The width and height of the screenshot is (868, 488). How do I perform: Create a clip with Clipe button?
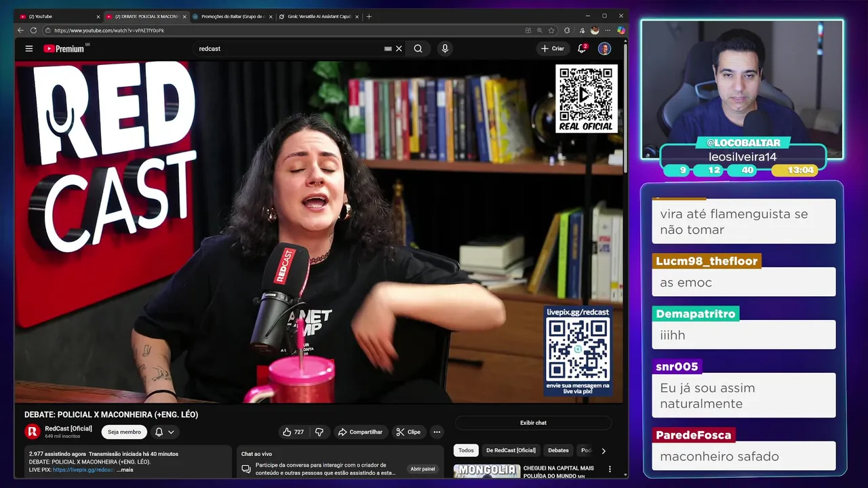pyautogui.click(x=408, y=432)
